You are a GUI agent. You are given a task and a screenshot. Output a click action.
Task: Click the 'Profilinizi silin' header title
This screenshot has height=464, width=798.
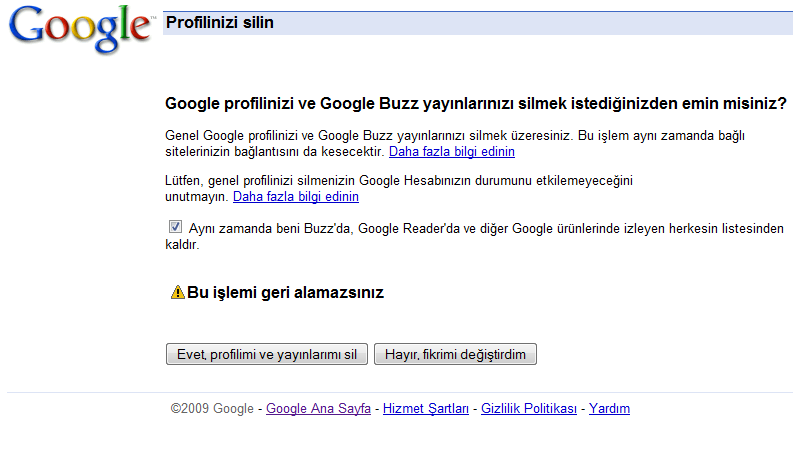(220, 23)
